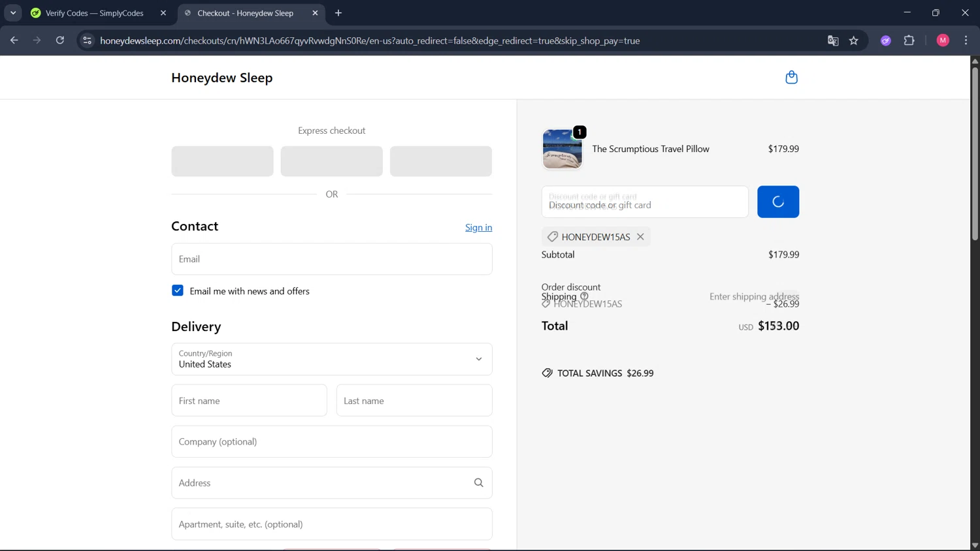980x551 pixels.
Task: Open a new browser tab
Action: pyautogui.click(x=338, y=13)
